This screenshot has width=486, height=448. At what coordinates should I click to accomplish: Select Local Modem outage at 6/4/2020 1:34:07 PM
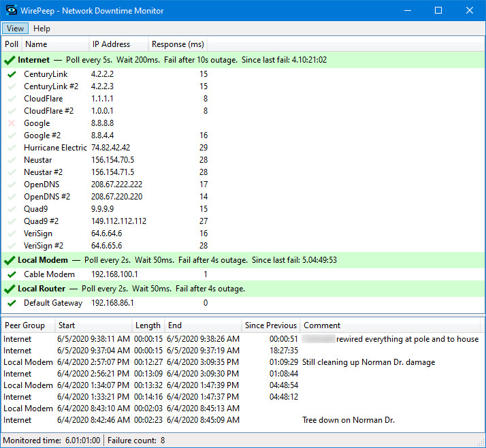pos(241,385)
